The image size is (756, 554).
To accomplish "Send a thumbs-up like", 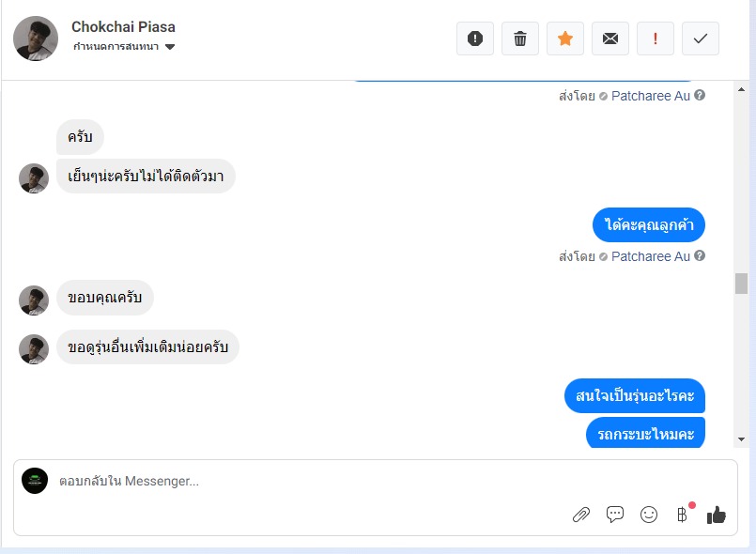I will [717, 514].
